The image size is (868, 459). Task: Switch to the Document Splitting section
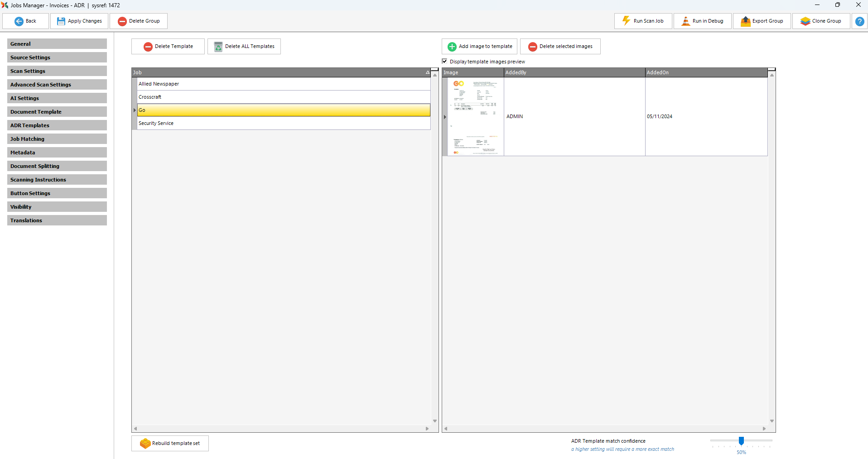coord(57,166)
